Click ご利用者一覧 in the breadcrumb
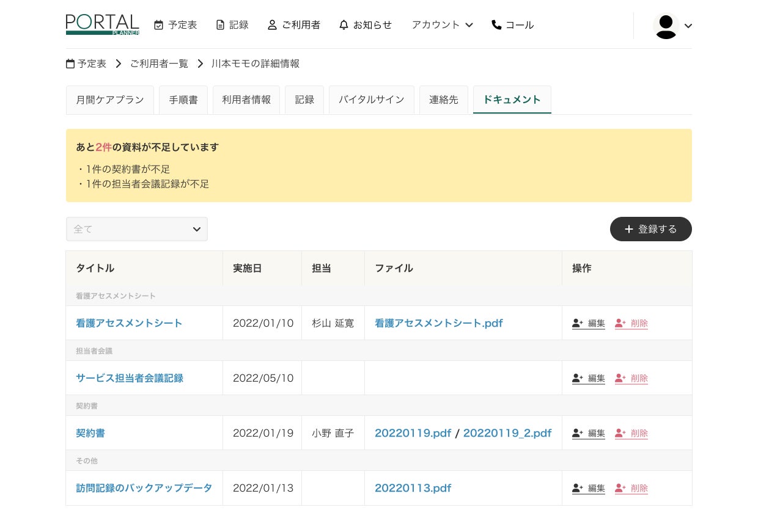This screenshot has width=758, height=532. pos(159,64)
